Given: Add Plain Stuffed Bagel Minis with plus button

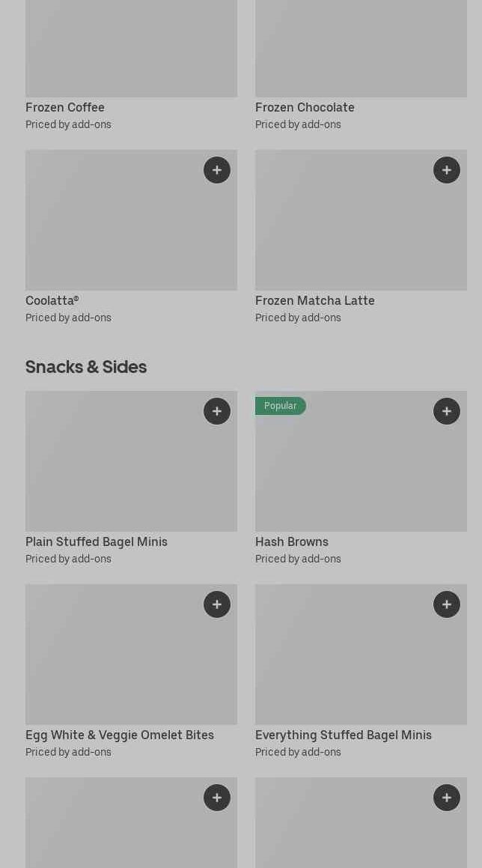Looking at the screenshot, I should (217, 411).
